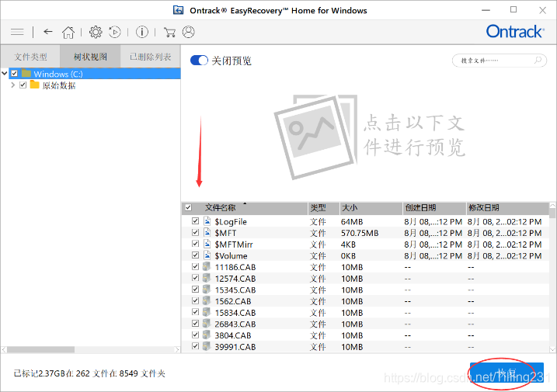Screen dimensions: 557x392
Task: Uncheck the 12574.CAB checkbox
Action: pos(195,278)
